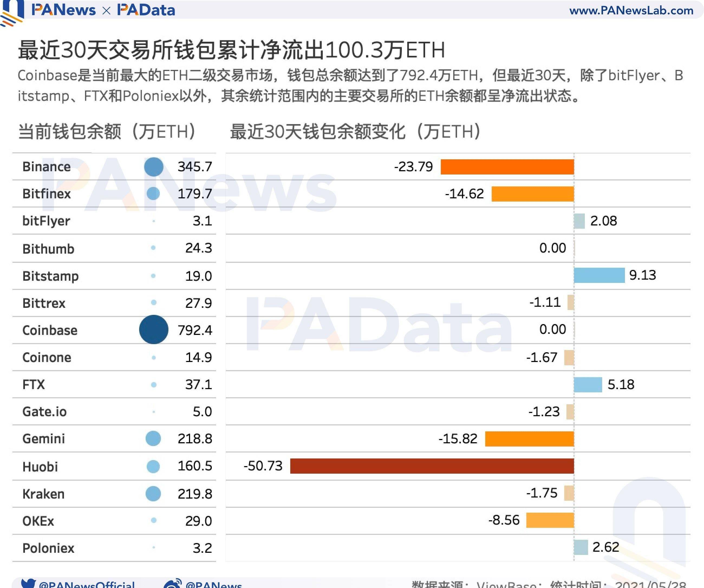Viewport: 704px width, 588px height.
Task: Click the Gemini balance bubble
Action: pyautogui.click(x=153, y=438)
